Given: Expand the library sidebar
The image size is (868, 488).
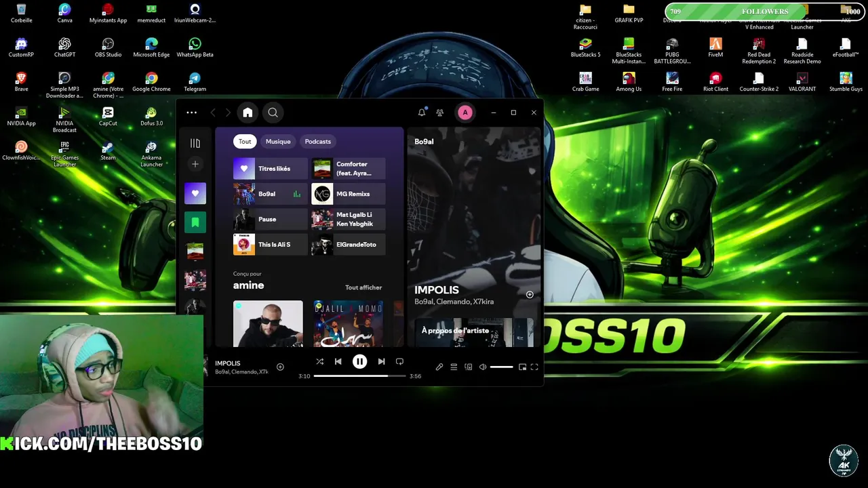Looking at the screenshot, I should point(195,143).
